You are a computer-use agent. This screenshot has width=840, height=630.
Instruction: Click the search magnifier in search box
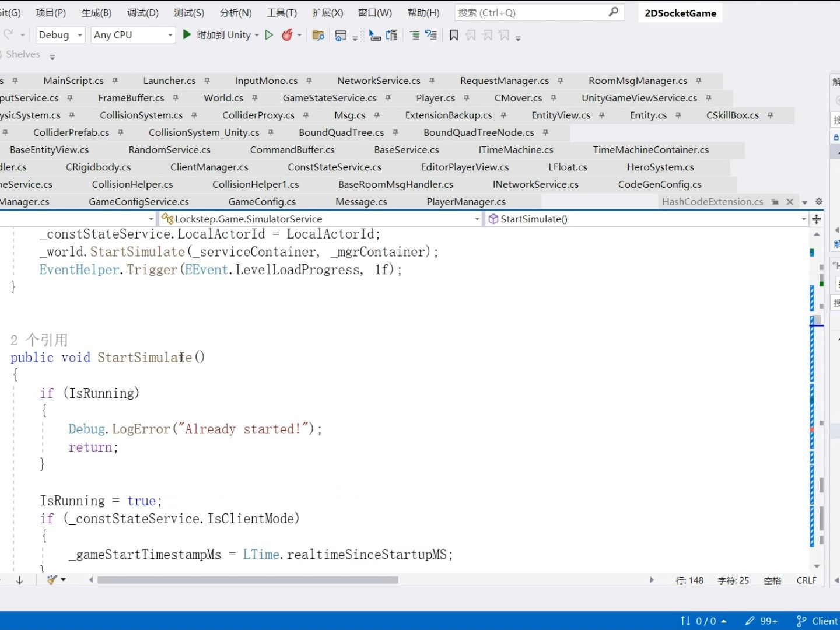[x=614, y=12]
